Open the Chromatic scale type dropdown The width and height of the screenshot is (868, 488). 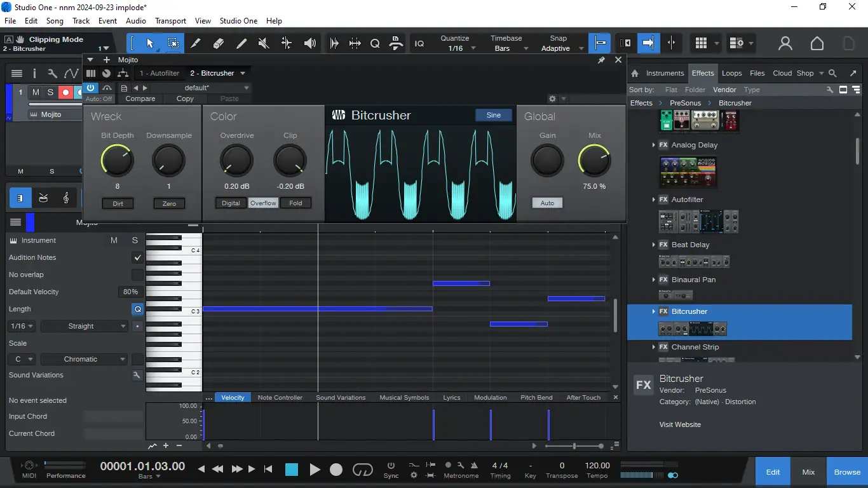(85, 359)
